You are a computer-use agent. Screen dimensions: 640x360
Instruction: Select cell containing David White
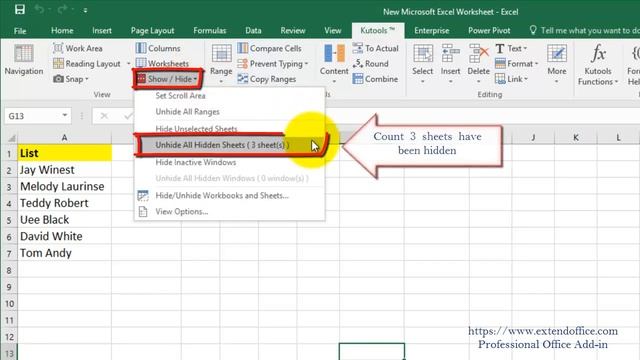64,236
